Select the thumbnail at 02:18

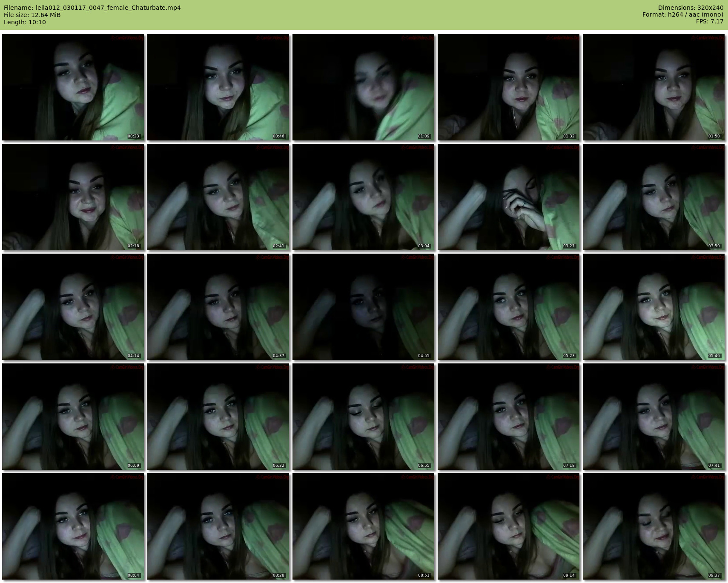point(73,197)
